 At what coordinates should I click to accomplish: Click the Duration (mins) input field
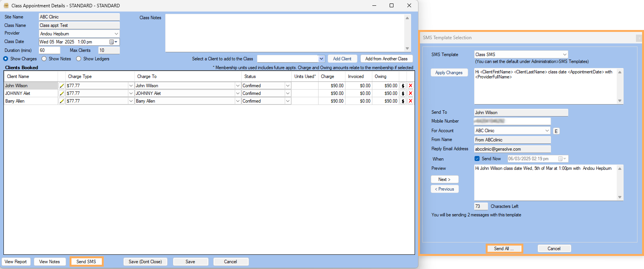point(50,50)
